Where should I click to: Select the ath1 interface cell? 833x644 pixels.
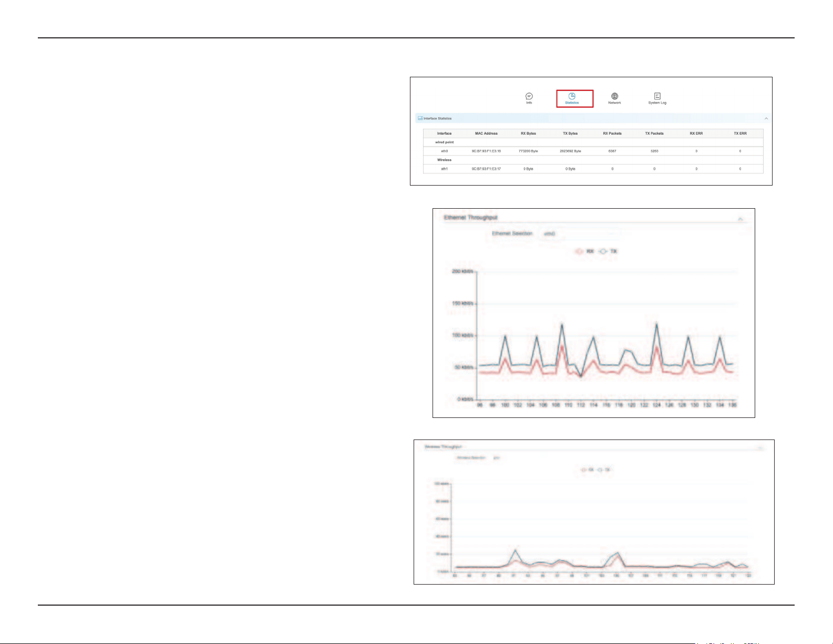pyautogui.click(x=444, y=169)
